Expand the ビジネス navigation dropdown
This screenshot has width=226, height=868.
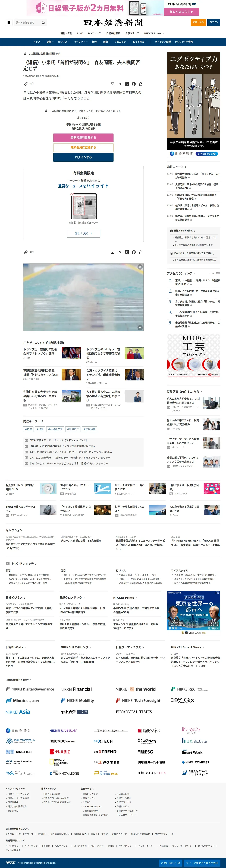point(64,42)
